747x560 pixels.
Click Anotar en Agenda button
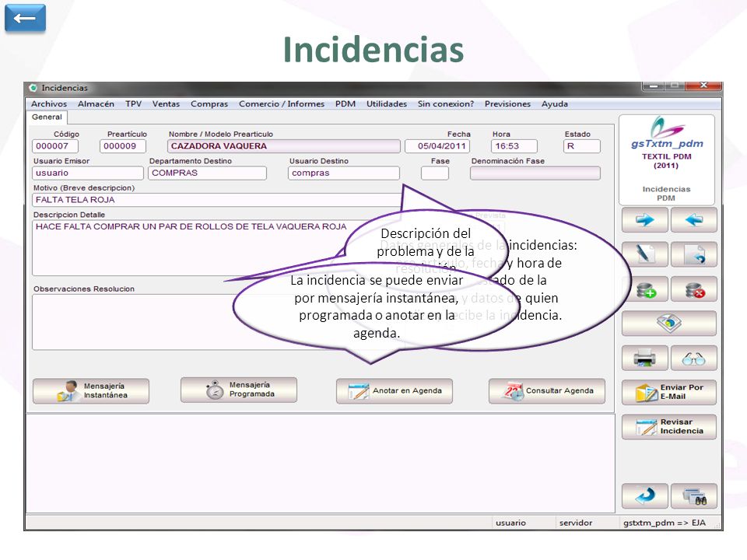pos(395,391)
